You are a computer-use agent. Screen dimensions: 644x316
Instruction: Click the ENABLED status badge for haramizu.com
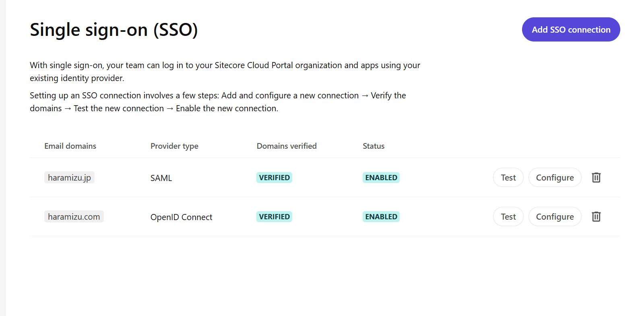point(381,216)
